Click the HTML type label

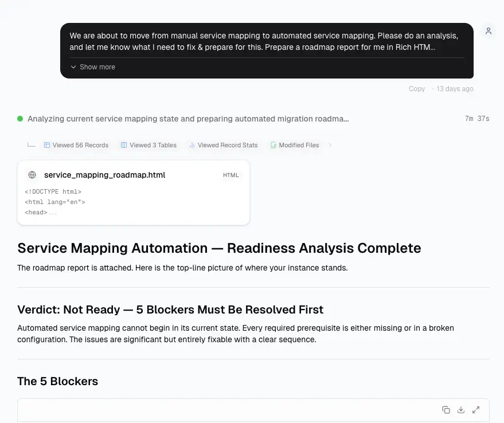pos(231,175)
